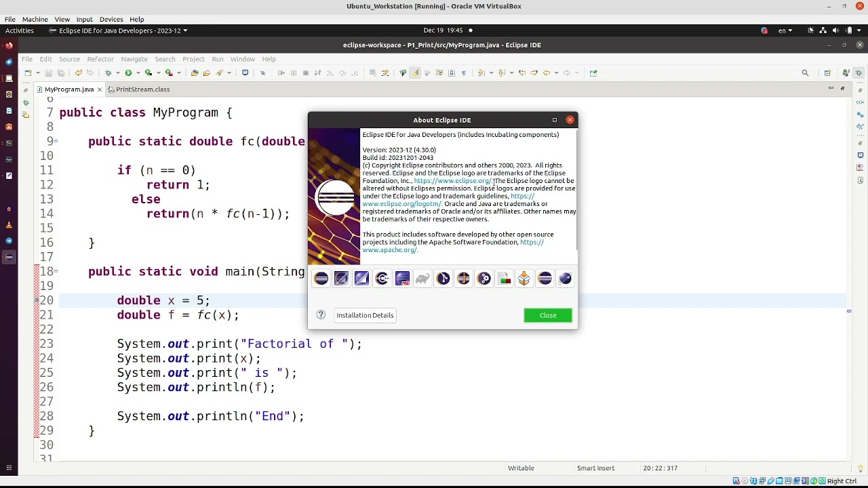
Task: Toggle the highlighted Mark Occurrences toolbar button
Action: (x=416, y=73)
